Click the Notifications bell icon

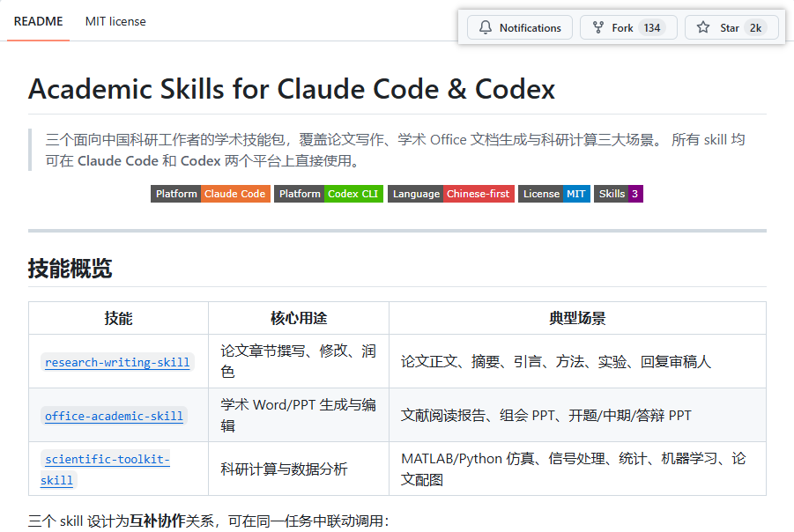click(x=485, y=27)
